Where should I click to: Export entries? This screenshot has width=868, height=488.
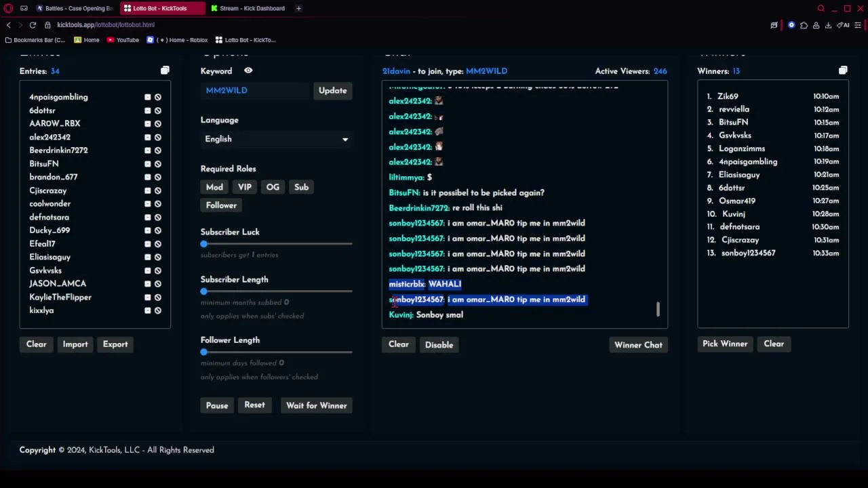click(x=115, y=344)
